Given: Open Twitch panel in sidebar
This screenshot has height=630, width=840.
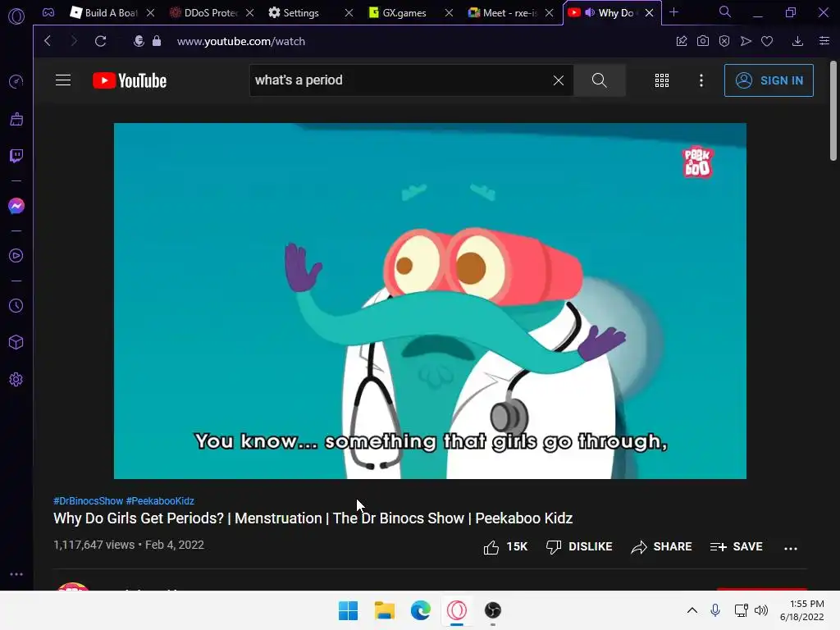Looking at the screenshot, I should pyautogui.click(x=16, y=156).
